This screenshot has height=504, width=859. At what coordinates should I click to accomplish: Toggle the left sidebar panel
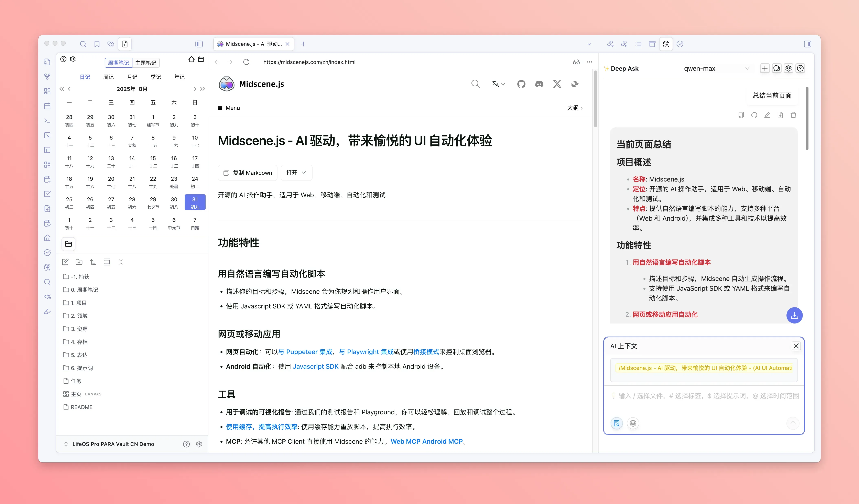tap(199, 44)
